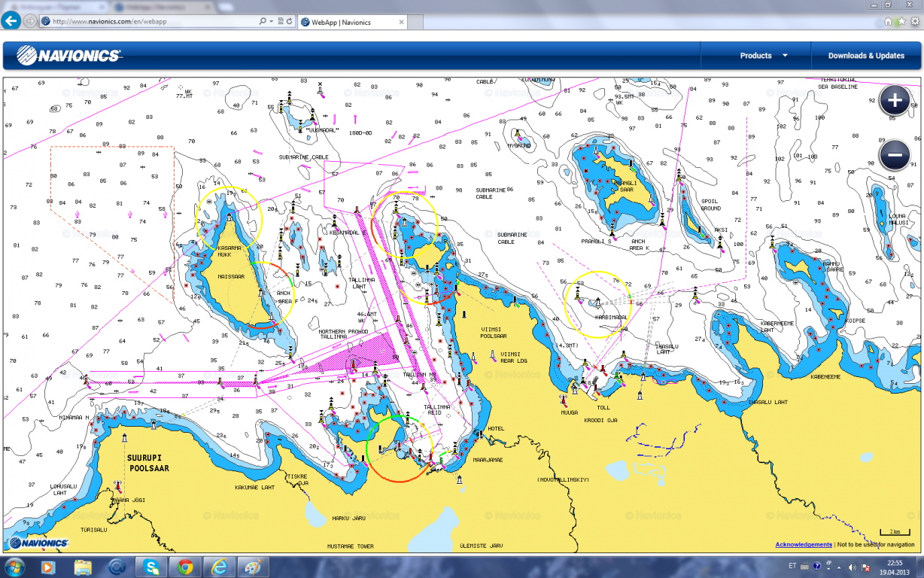The width and height of the screenshot is (924, 578).
Task: Open Downloads & Updates menu item
Action: [x=866, y=56]
